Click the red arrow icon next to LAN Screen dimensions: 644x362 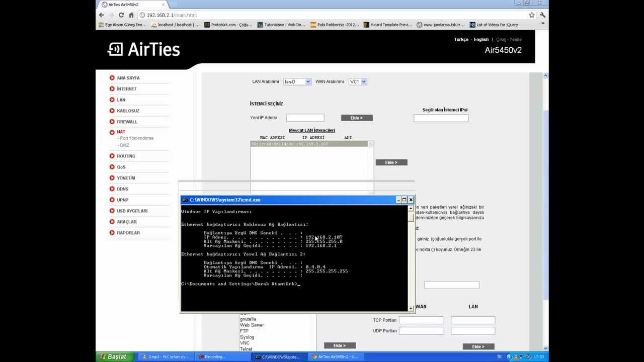point(112,100)
